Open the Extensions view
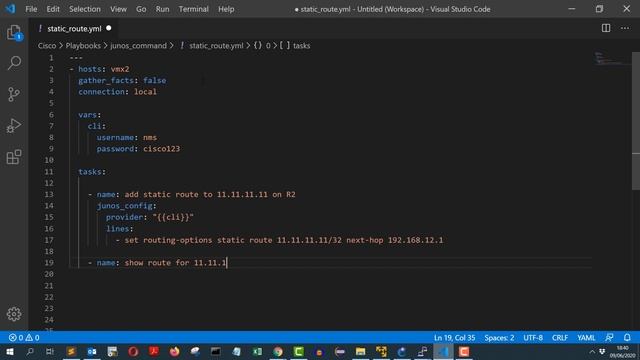 pos(14,157)
